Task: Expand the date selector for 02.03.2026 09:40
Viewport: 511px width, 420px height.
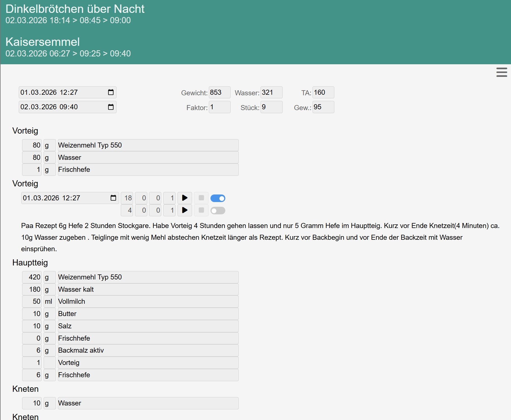Action: tap(111, 107)
